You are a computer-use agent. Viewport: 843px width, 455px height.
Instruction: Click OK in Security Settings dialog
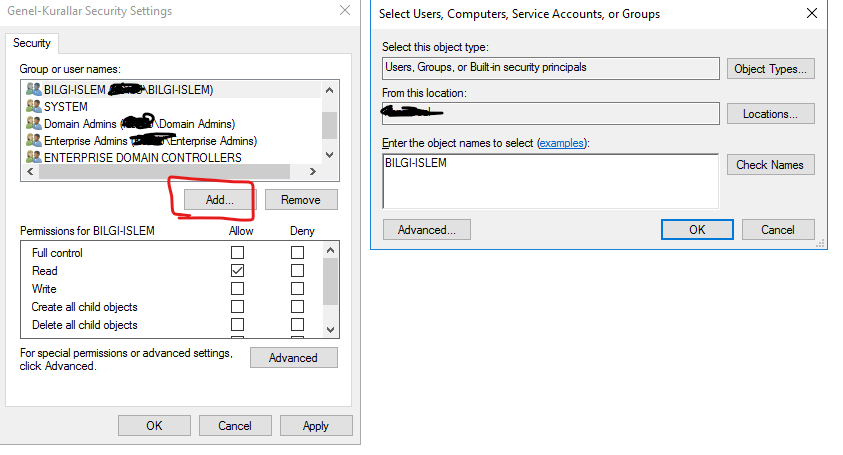point(154,425)
